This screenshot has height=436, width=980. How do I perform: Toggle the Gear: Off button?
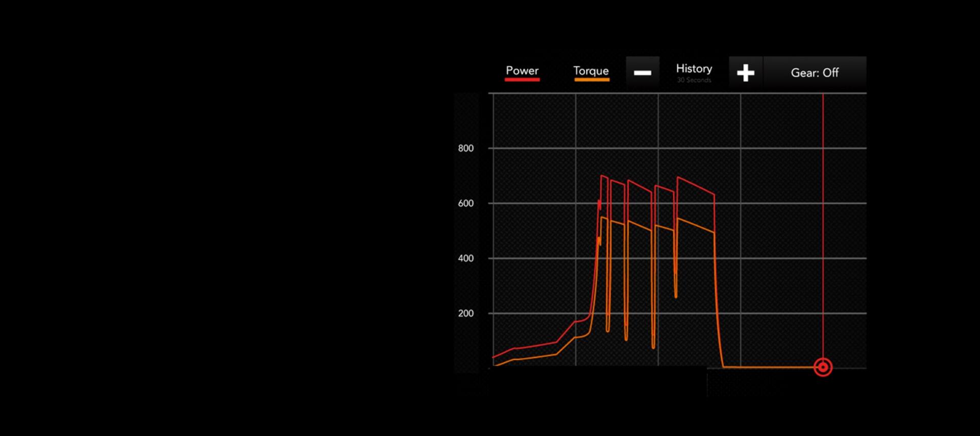pyautogui.click(x=815, y=73)
